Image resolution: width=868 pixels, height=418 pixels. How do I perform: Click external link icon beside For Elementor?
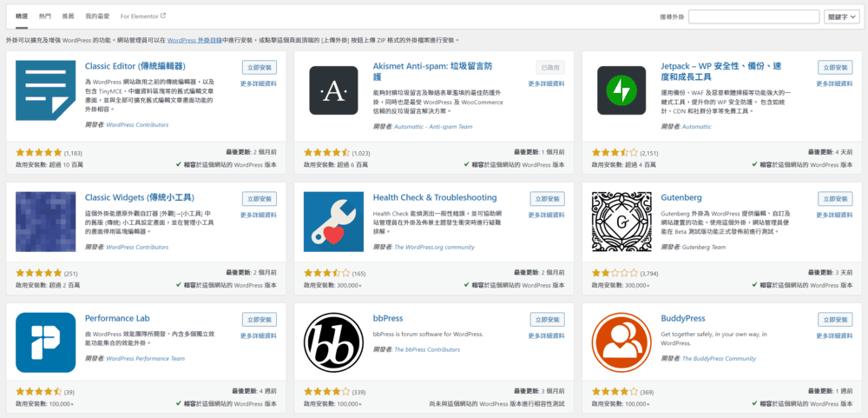point(163,16)
